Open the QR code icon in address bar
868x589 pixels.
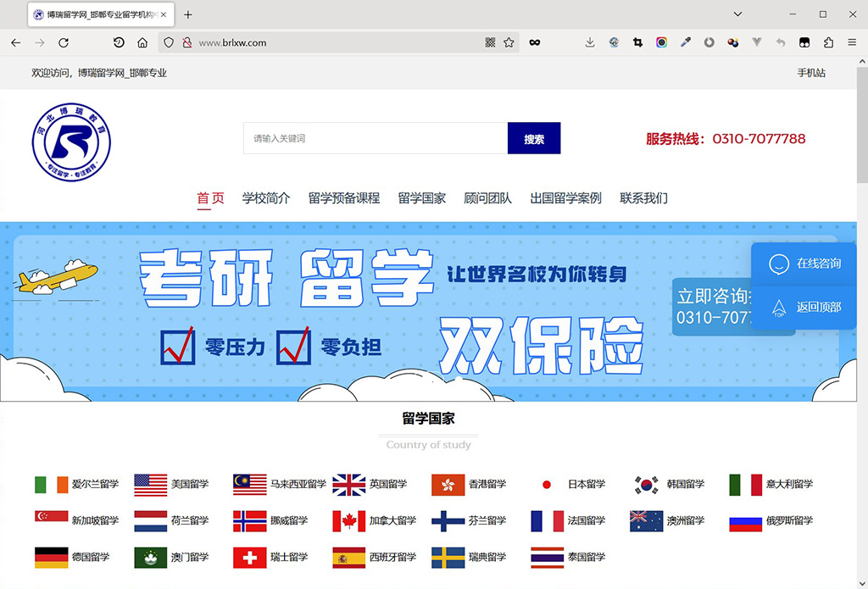pyautogui.click(x=490, y=42)
